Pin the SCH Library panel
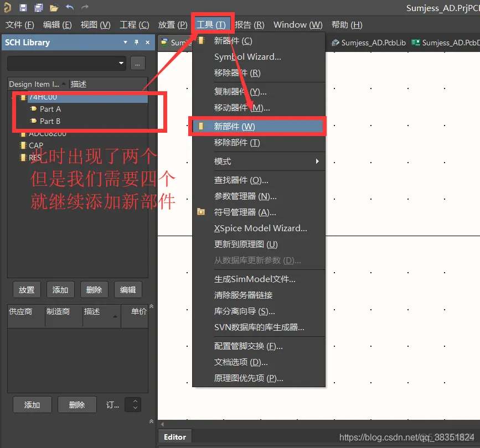The width and height of the screenshot is (480, 448). (136, 42)
